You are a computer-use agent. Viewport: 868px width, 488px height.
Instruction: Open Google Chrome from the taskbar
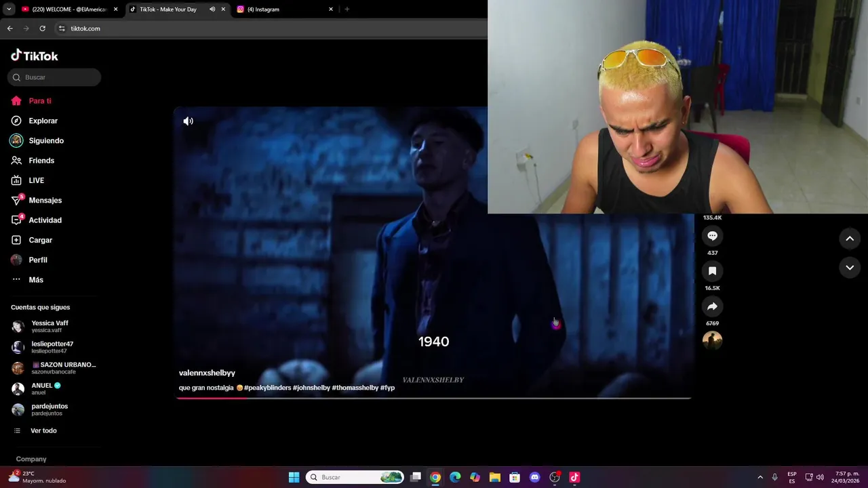(x=435, y=477)
